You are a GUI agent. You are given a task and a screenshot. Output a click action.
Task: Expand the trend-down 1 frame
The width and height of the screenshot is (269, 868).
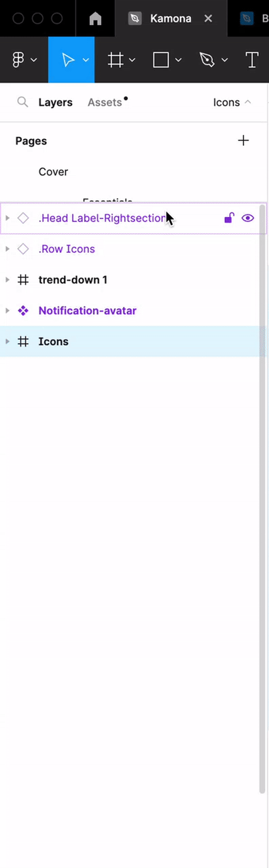pyautogui.click(x=7, y=279)
